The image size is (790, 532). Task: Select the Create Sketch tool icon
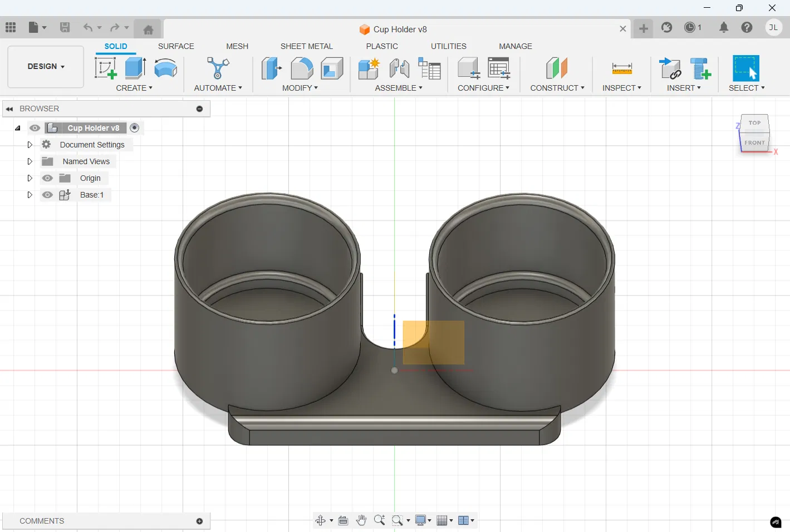click(x=106, y=68)
